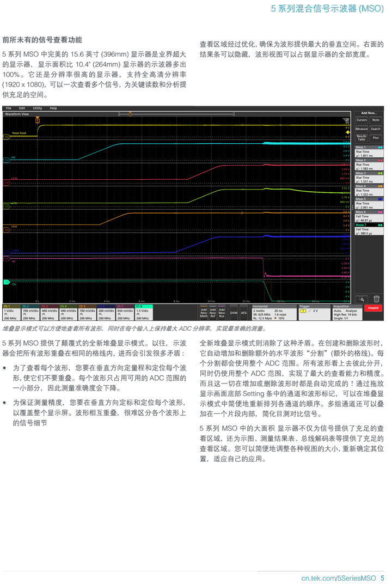Screen dimensions: 392x584
Task: Open the Ch 4 channel badge
Action: click(69, 313)
